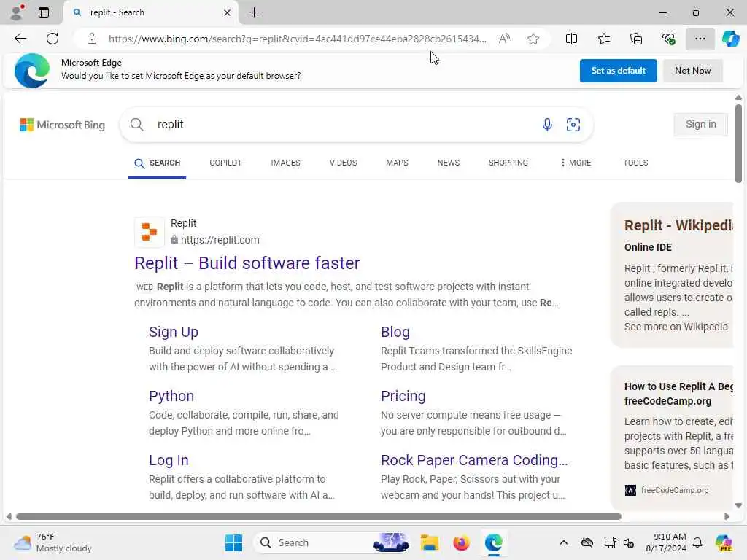Viewport: 747px width, 560px height.
Task: Click the taskbar Search box
Action: pos(332,542)
